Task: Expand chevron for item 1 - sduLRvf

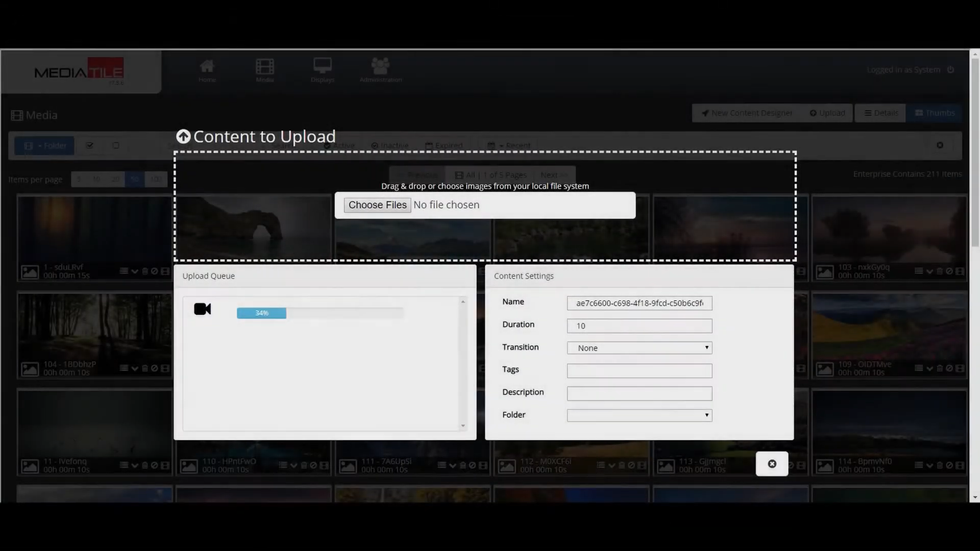Action: pyautogui.click(x=135, y=271)
